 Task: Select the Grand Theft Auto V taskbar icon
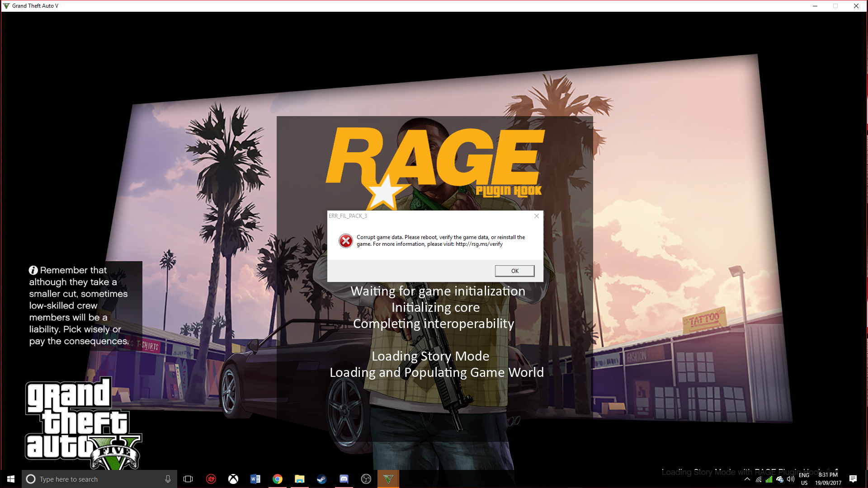tap(388, 479)
